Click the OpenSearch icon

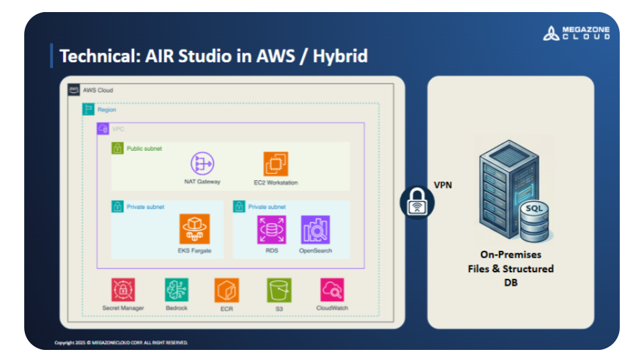(315, 229)
